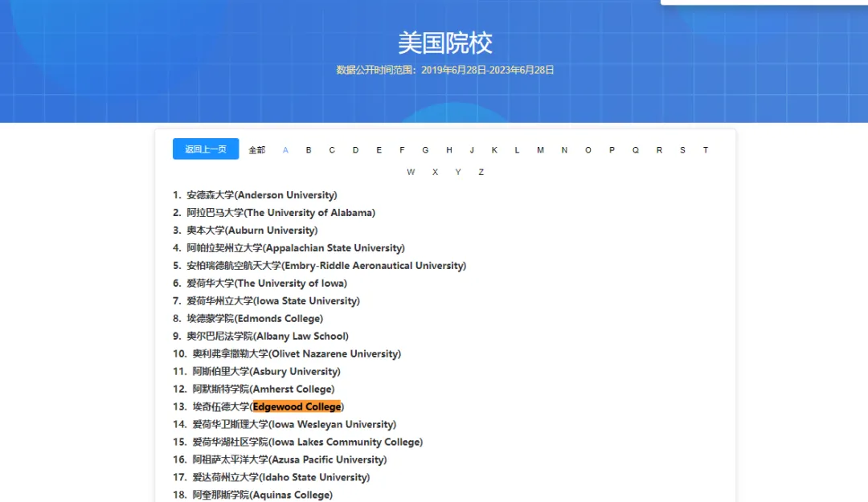The image size is (868, 502).
Task: Filter schools by letter Q
Action: click(x=636, y=150)
